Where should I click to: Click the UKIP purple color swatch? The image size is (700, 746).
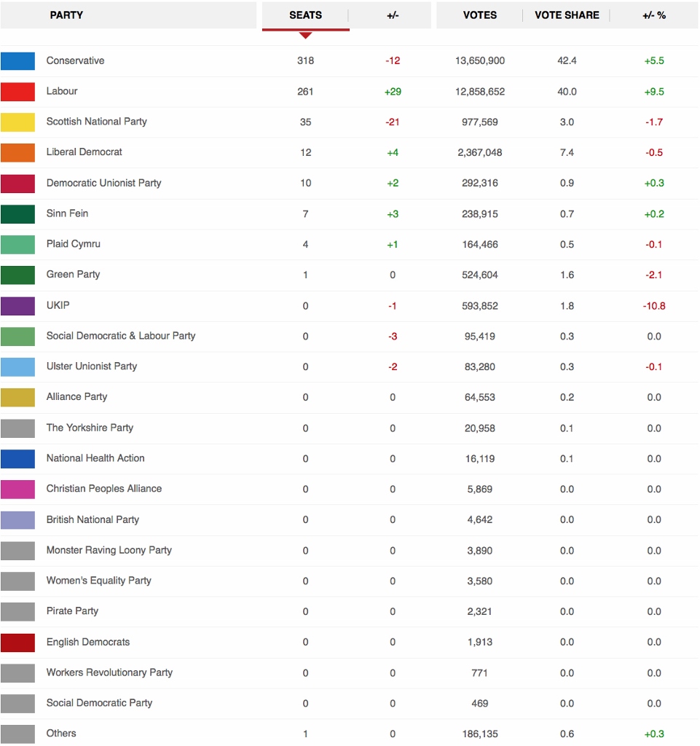(x=17, y=305)
